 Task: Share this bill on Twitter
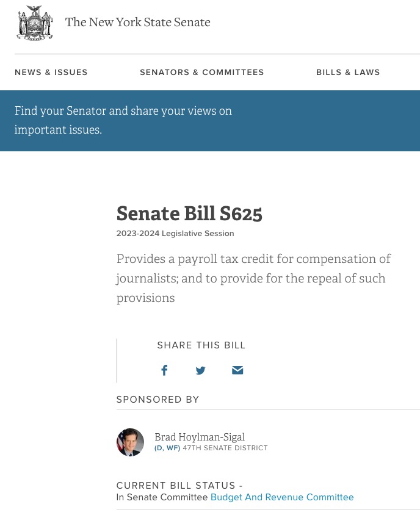tap(200, 370)
